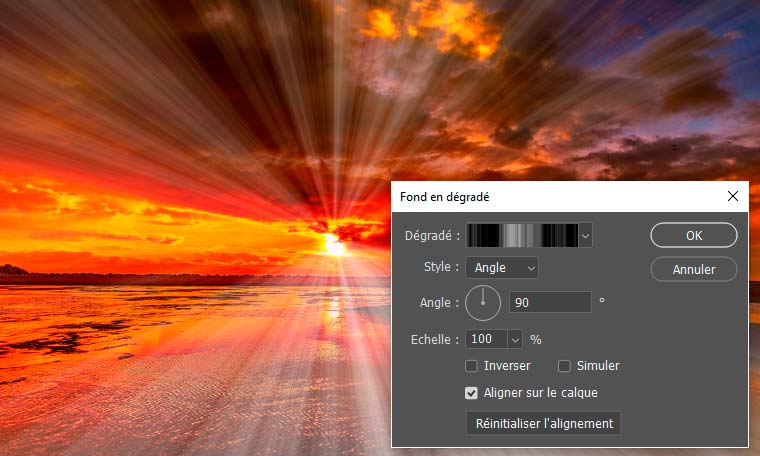The width and height of the screenshot is (760, 456).
Task: Click the circular angle dial
Action: [483, 301]
